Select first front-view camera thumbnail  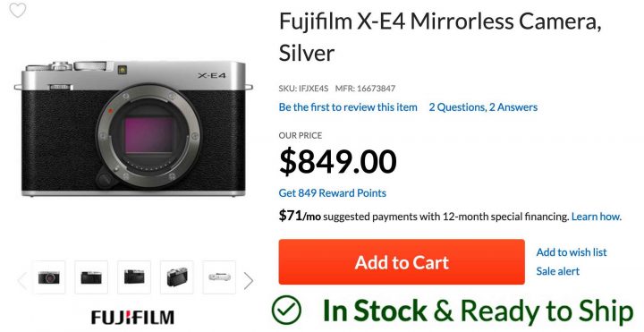coord(49,277)
